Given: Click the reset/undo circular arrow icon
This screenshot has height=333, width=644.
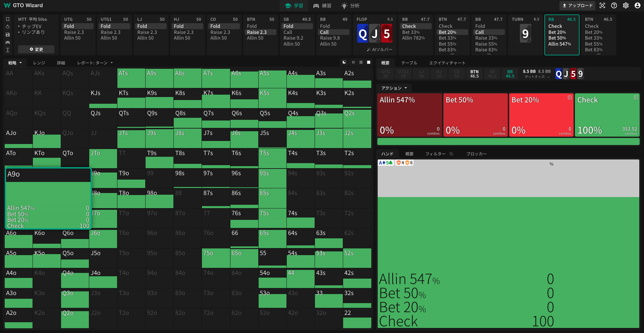Looking at the screenshot, I should click(x=8, y=27).
